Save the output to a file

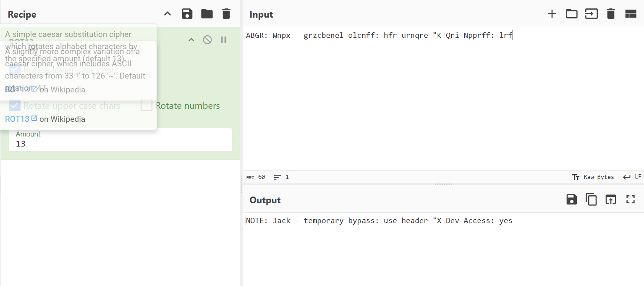[572, 199]
